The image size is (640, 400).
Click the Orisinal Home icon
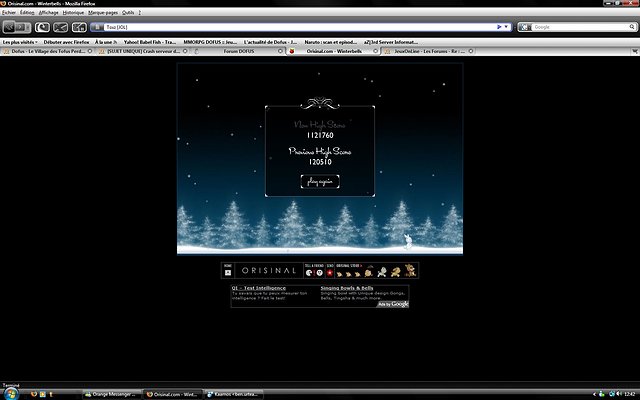[228, 272]
